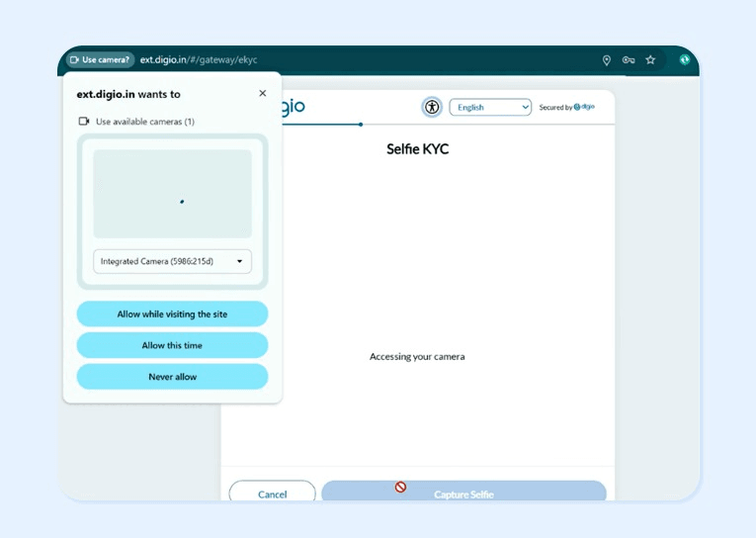Click the camera icon beside Use available cameras
The image size is (756, 538).
84,121
